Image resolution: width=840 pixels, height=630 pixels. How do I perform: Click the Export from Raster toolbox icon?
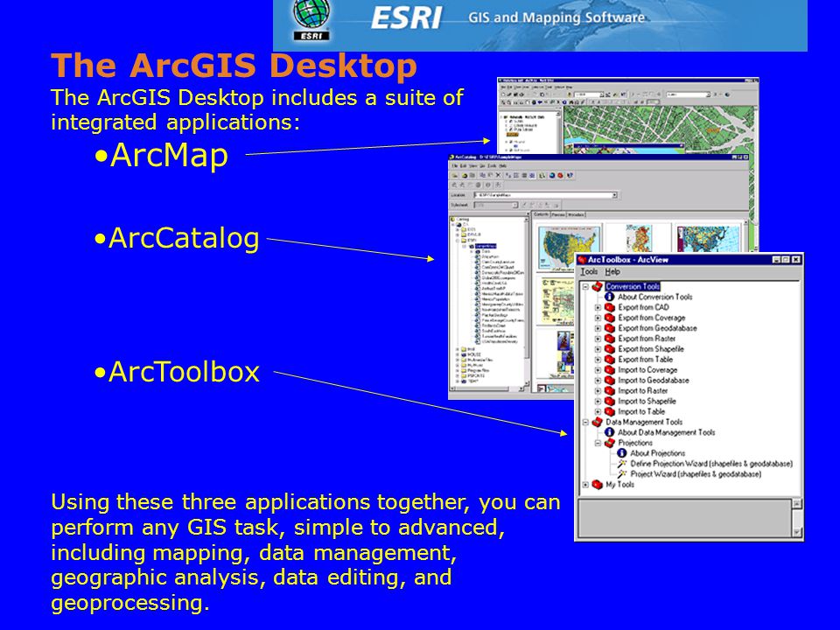(x=610, y=339)
